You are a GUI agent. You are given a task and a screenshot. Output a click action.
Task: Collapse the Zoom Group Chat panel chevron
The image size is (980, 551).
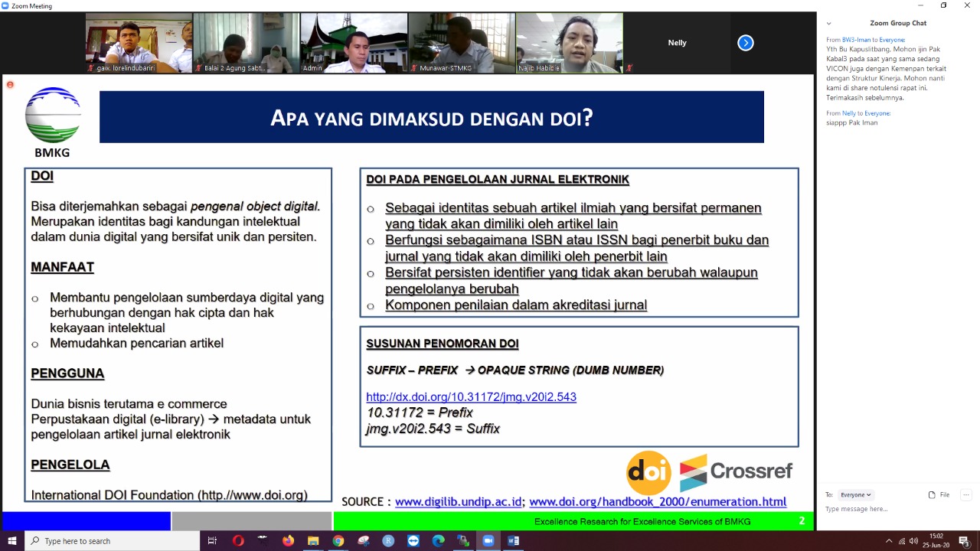[828, 24]
